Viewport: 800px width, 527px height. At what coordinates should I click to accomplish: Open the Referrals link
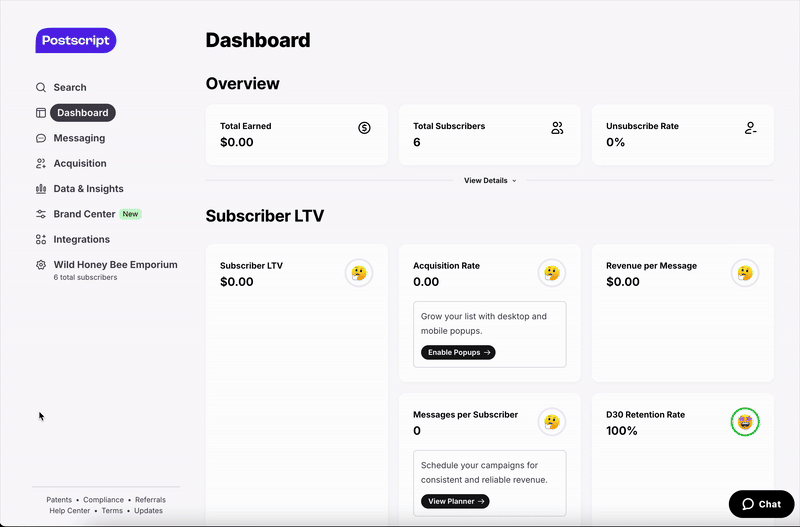pyautogui.click(x=151, y=500)
